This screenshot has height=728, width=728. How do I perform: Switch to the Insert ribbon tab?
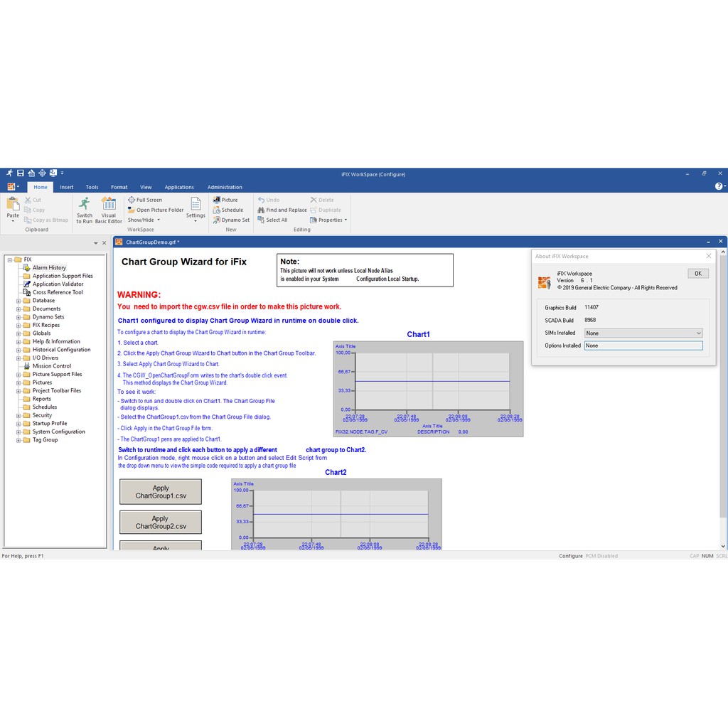click(66, 187)
